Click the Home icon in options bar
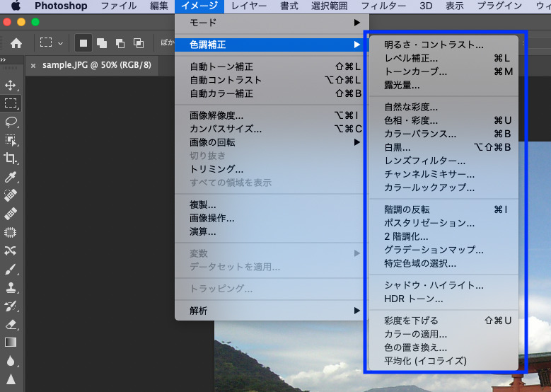551x392 pixels. tap(16, 43)
